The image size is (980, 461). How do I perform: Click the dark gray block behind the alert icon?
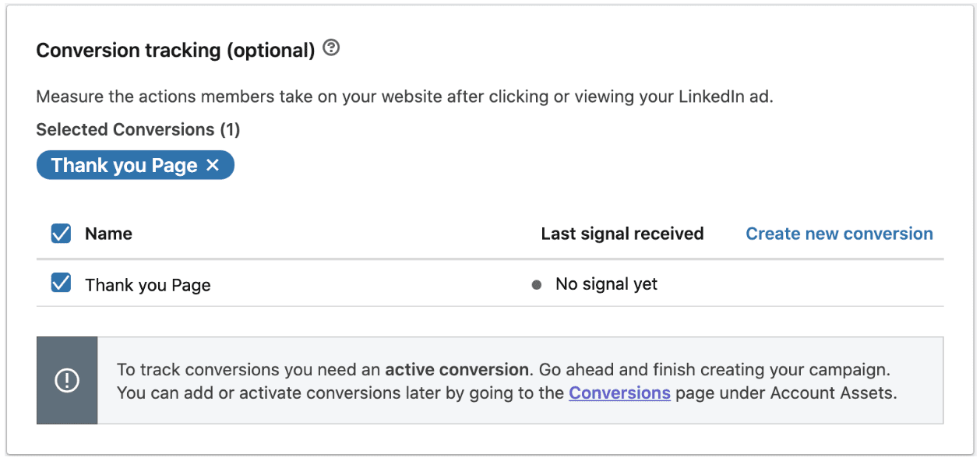[x=67, y=381]
